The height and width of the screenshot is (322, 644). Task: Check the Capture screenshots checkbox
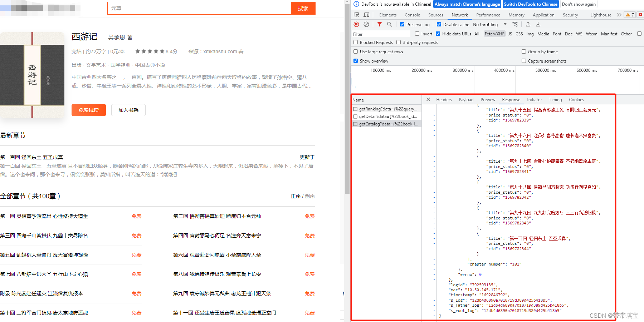[524, 61]
